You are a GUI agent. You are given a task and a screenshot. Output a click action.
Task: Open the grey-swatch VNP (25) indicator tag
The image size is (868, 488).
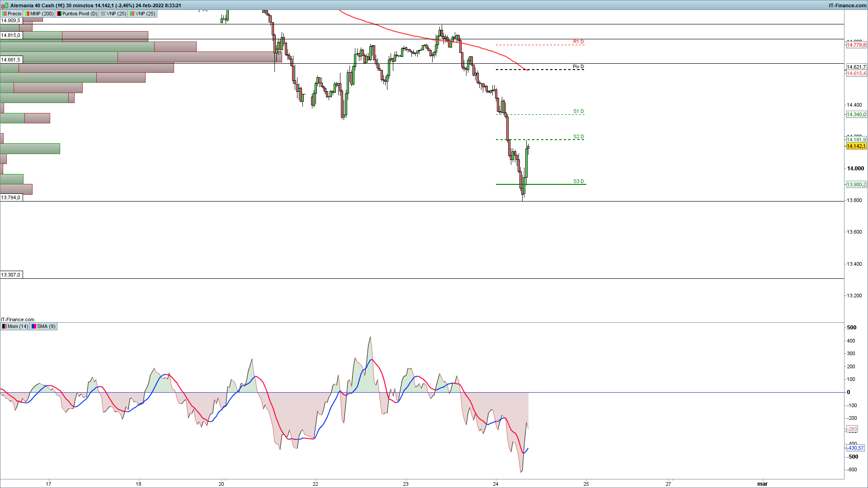click(114, 14)
